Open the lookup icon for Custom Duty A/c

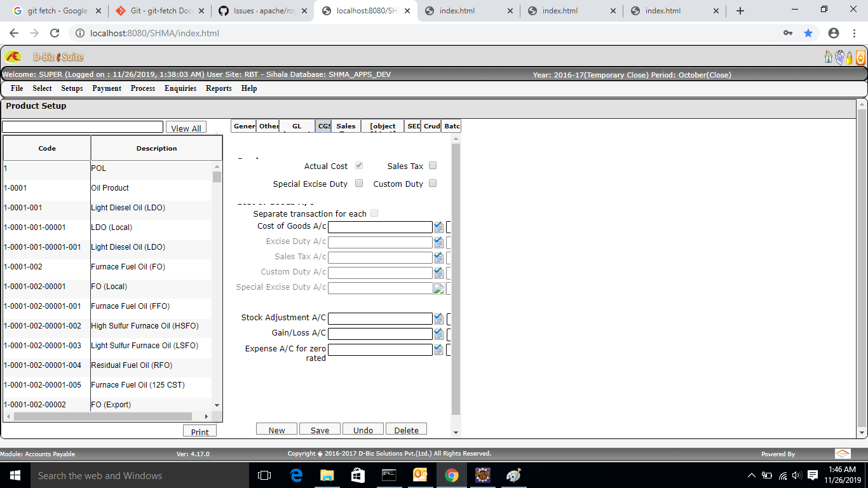[438, 273]
